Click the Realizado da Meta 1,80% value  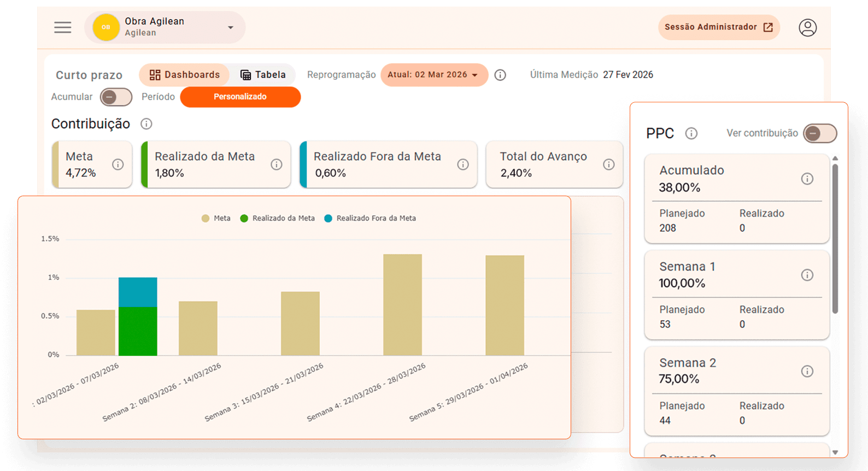click(x=169, y=173)
